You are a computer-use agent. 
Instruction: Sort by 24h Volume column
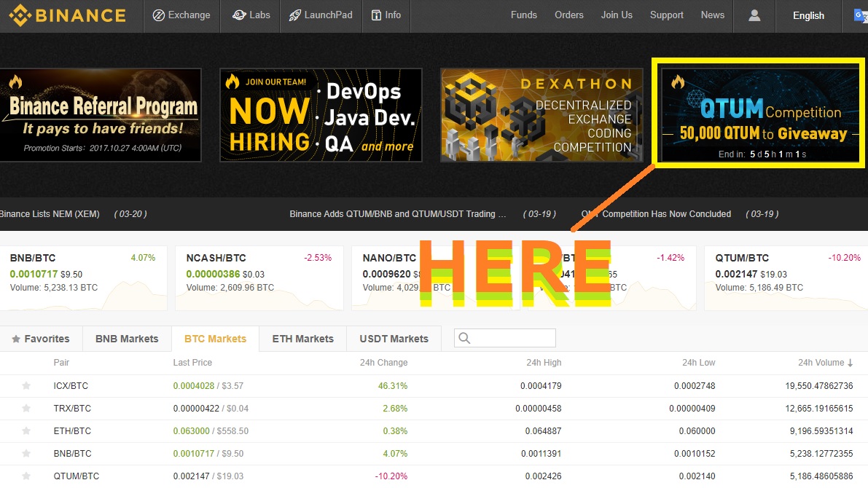point(826,363)
